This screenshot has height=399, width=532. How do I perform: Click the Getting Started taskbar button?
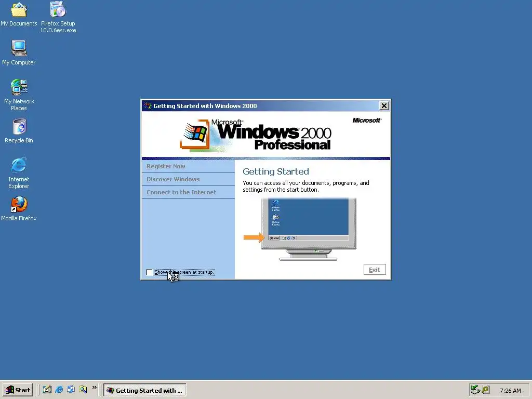(x=145, y=390)
